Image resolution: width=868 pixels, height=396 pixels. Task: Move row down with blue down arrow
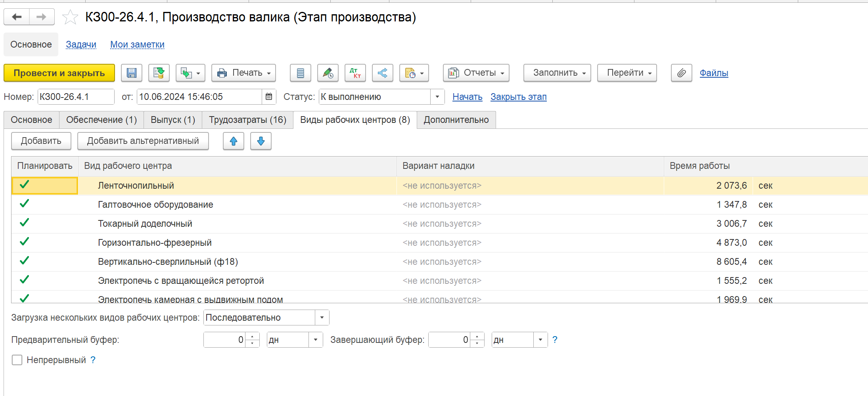pyautogui.click(x=261, y=141)
